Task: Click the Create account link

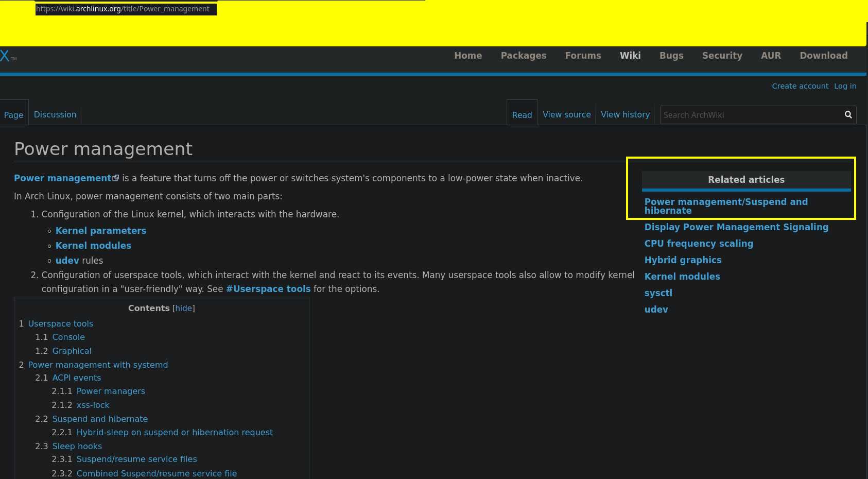Action: coord(800,86)
